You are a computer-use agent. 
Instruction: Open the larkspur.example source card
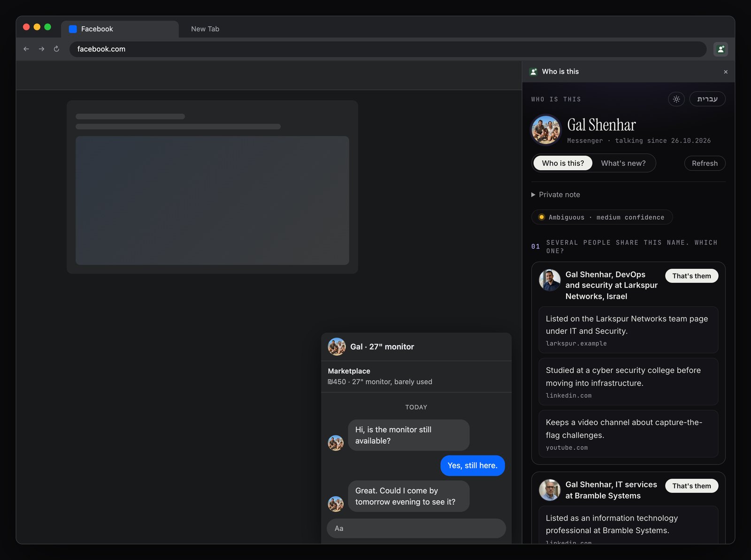pos(628,330)
